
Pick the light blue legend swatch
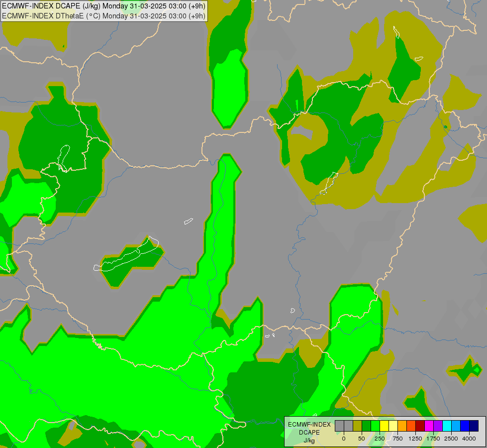tap(456, 426)
